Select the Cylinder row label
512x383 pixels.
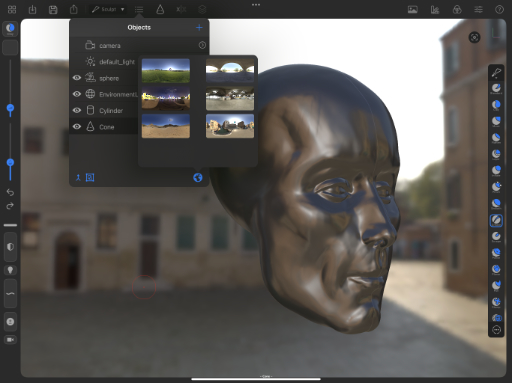[111, 111]
